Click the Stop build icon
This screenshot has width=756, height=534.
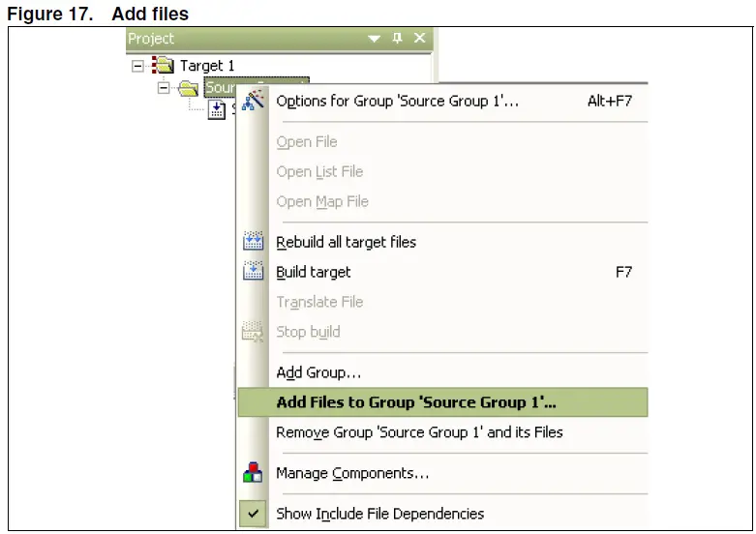[x=253, y=332]
